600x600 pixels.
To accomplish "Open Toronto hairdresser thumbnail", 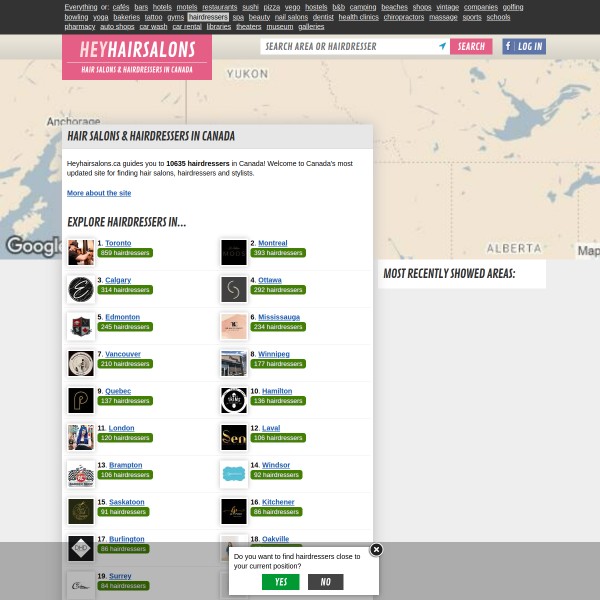I will (81, 253).
